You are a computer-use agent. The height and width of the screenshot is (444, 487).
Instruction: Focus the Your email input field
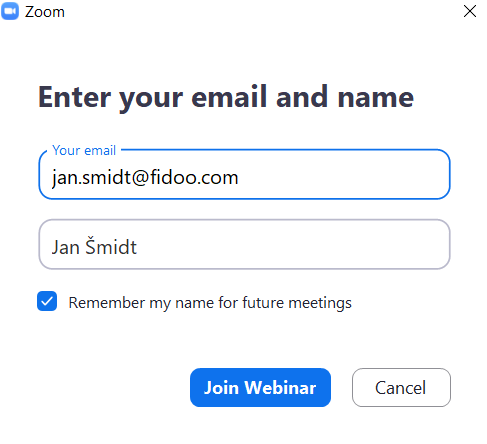[x=245, y=174]
